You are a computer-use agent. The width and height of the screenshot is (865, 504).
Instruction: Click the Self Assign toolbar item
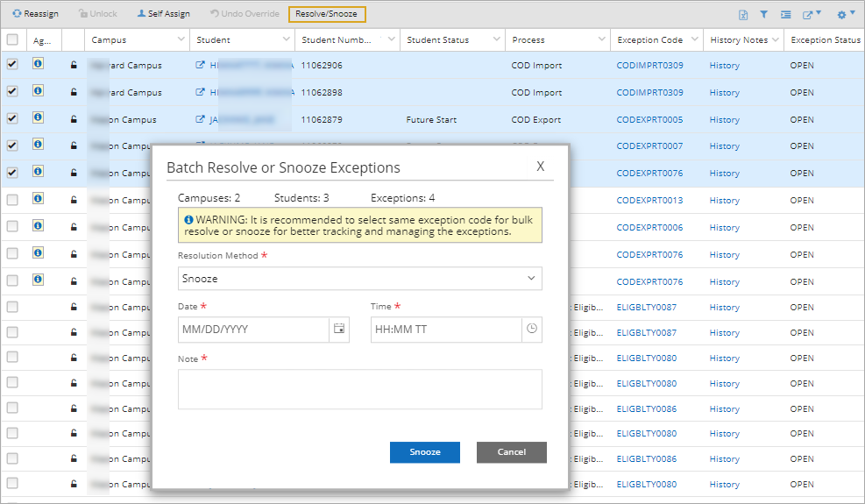pos(163,14)
